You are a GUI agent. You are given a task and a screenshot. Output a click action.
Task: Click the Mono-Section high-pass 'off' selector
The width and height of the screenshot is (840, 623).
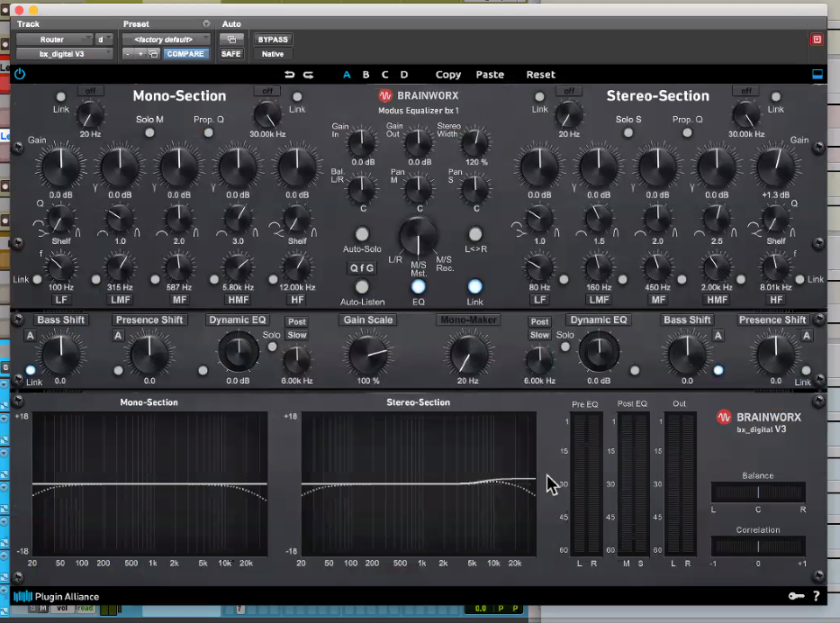[90, 91]
